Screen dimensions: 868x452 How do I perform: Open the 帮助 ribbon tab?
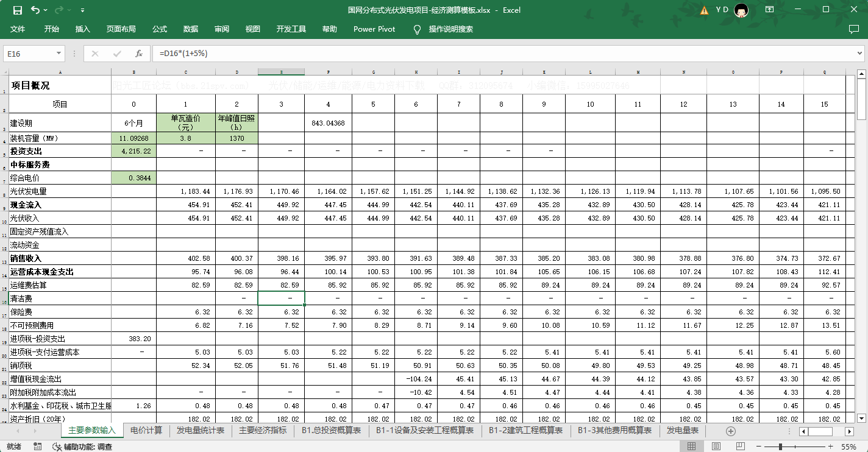[x=329, y=29]
